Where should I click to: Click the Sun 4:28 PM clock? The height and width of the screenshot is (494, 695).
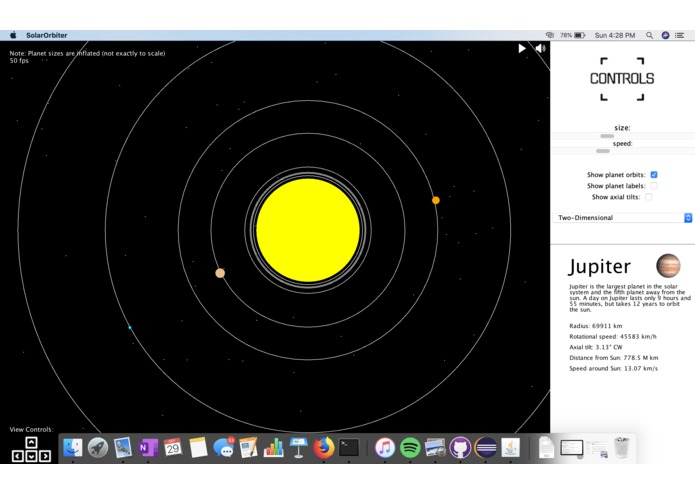[x=615, y=35]
